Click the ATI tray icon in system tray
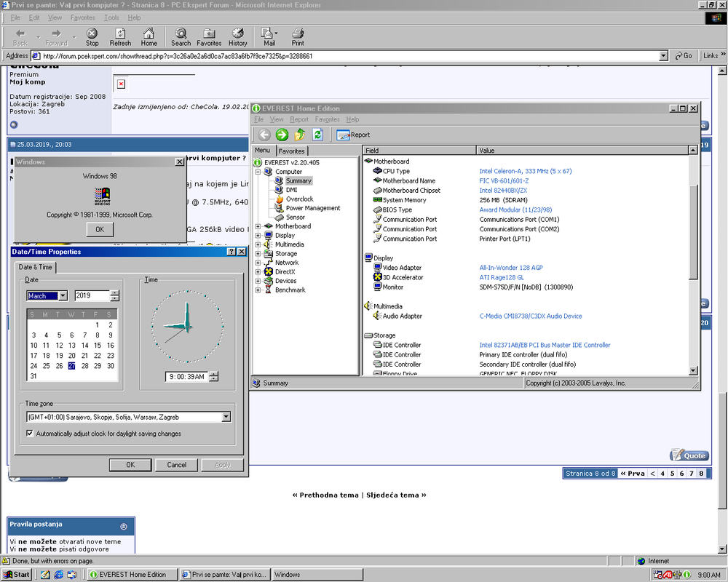 pyautogui.click(x=668, y=575)
